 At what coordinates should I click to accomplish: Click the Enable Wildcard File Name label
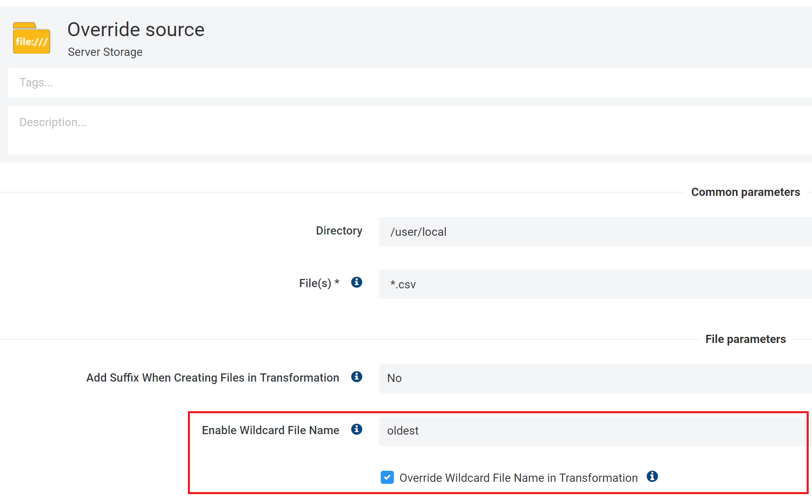270,430
